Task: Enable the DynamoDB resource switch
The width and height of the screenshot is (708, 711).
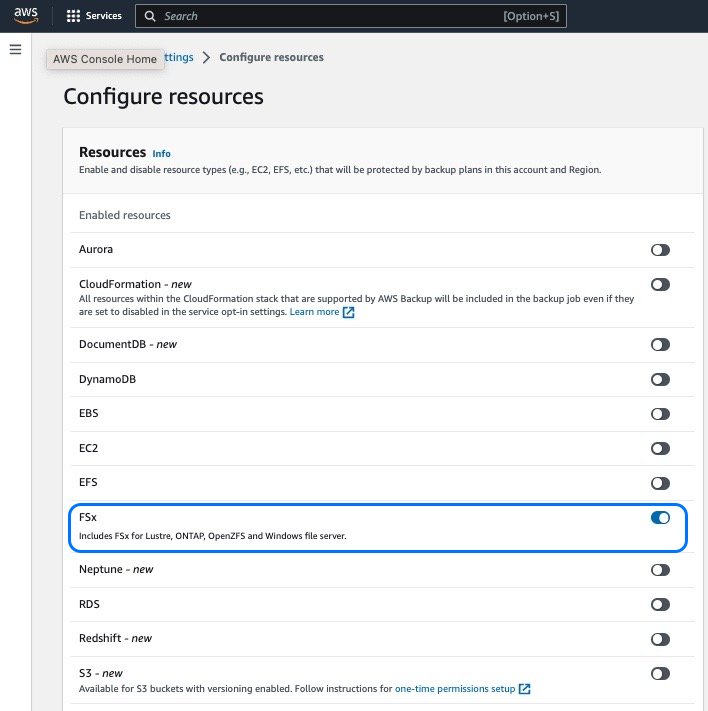Action: [660, 380]
